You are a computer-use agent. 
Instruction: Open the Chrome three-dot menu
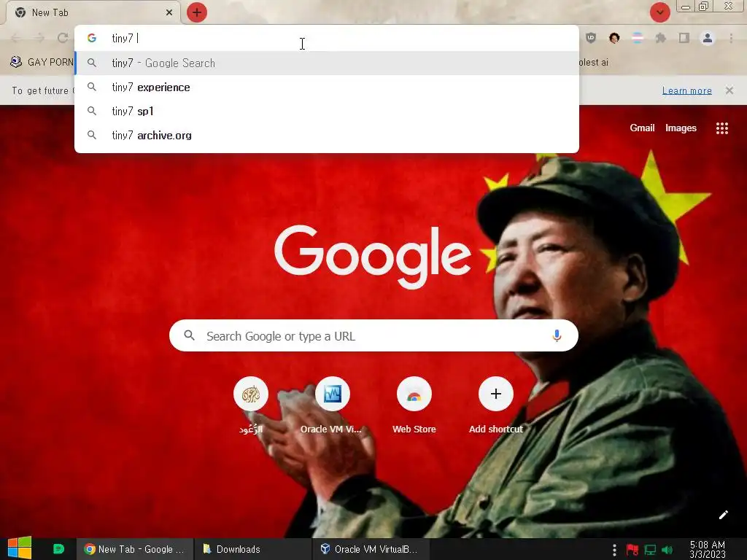point(731,38)
